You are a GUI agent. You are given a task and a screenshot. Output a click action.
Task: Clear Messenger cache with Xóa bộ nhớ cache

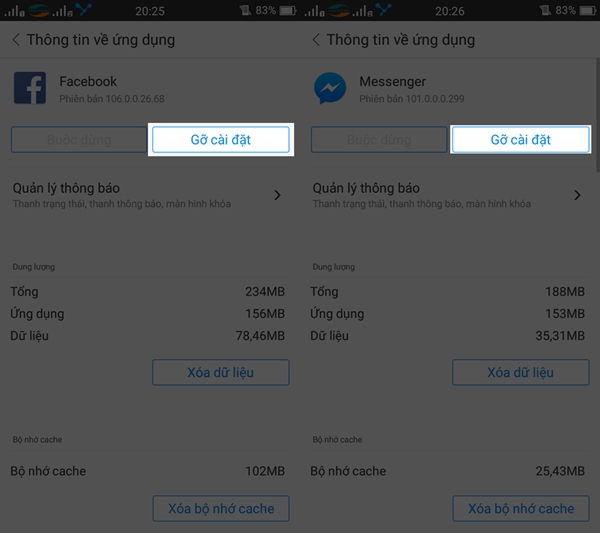(x=521, y=509)
